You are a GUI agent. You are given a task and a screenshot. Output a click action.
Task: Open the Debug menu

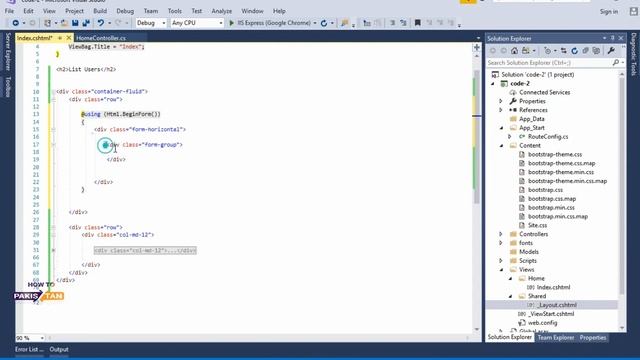click(x=125, y=11)
